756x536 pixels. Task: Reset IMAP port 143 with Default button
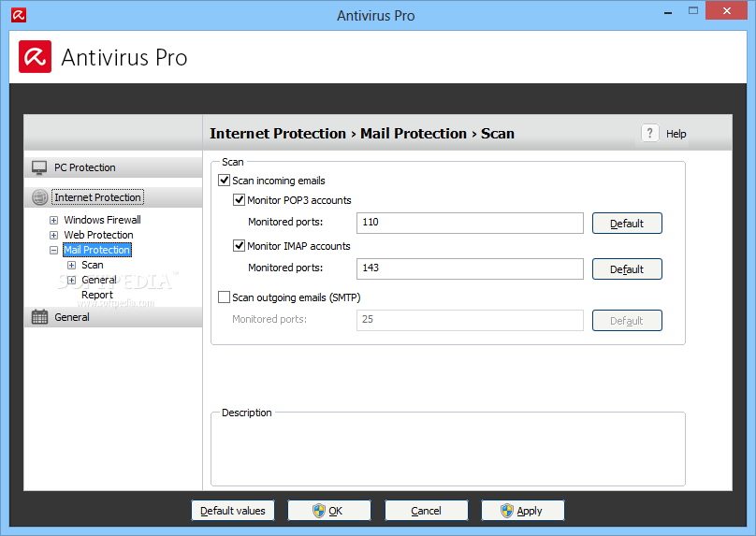pos(627,269)
